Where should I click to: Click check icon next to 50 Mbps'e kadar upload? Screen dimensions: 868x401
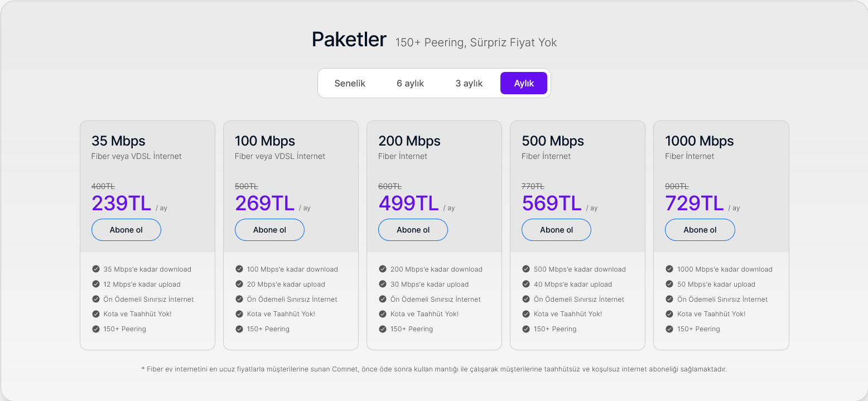669,284
